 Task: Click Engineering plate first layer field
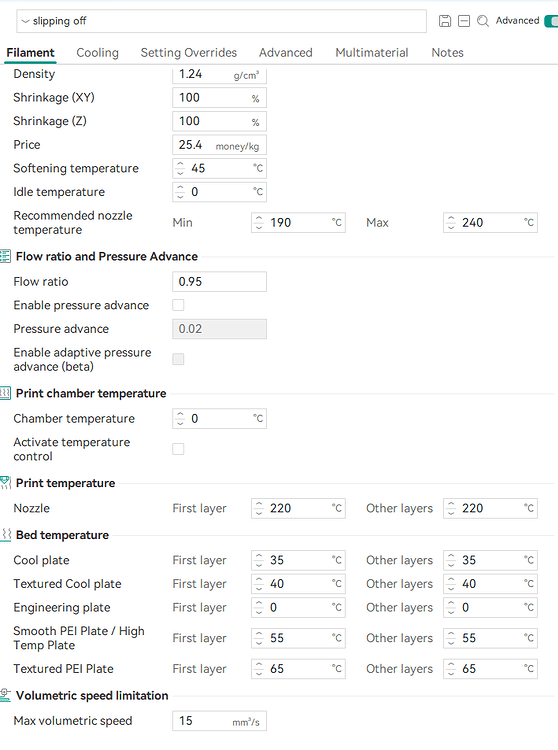(x=298, y=607)
